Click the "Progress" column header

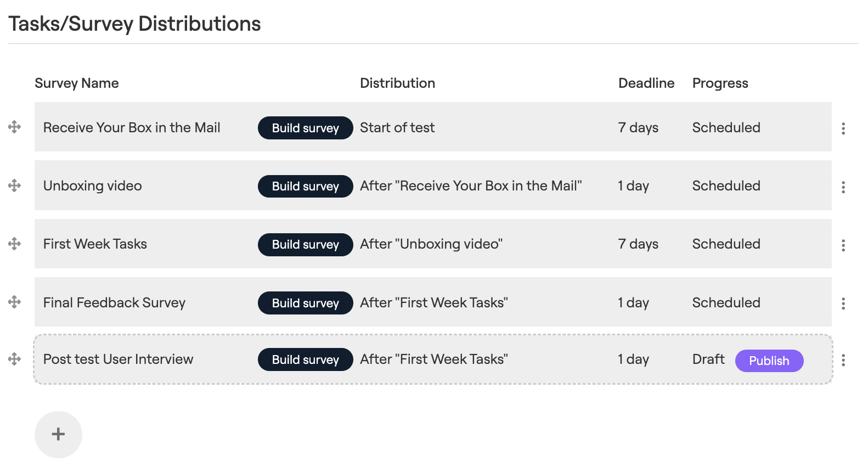pyautogui.click(x=720, y=83)
